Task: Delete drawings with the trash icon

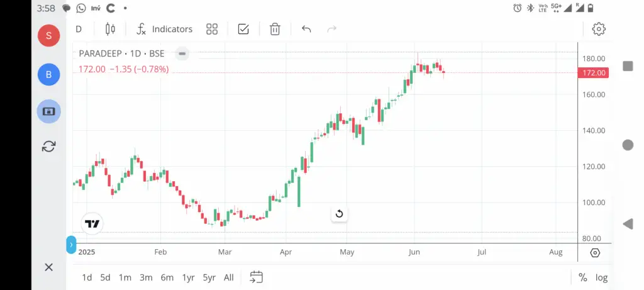Action: pos(275,29)
